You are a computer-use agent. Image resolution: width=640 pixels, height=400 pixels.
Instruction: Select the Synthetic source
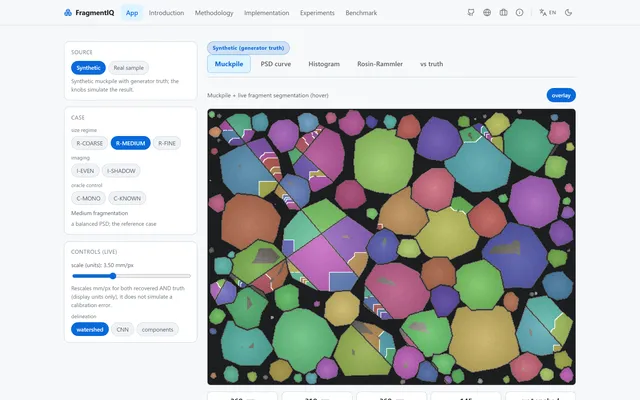click(x=88, y=68)
